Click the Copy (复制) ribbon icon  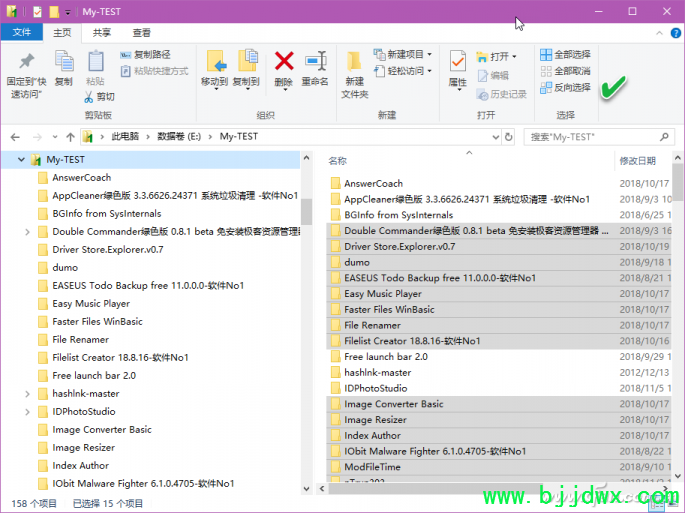pos(64,61)
